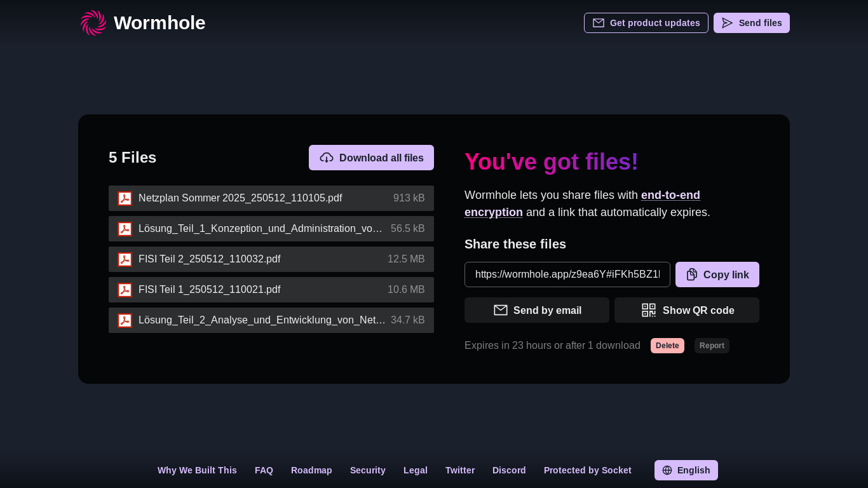Delete the shared files
The height and width of the screenshot is (488, 868).
[x=667, y=346]
